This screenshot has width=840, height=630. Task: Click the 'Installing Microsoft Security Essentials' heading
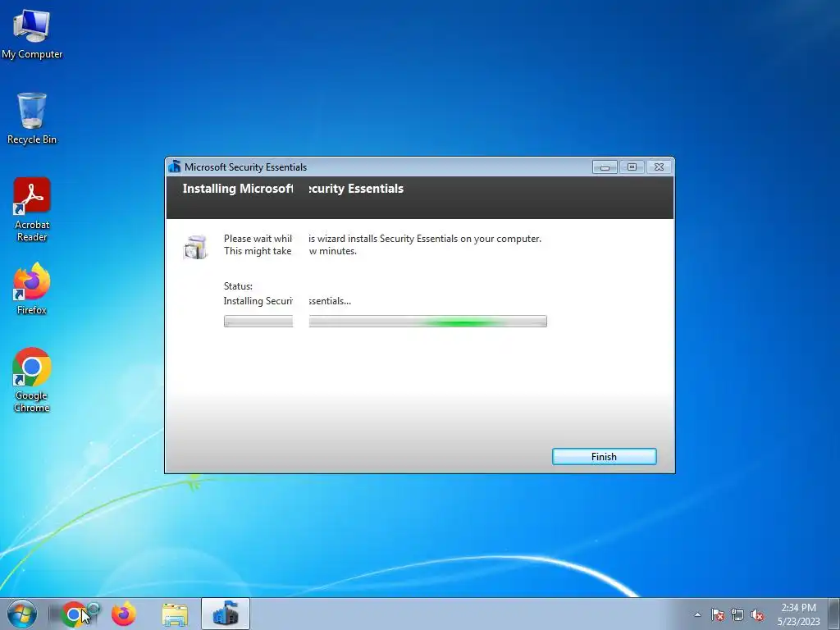(293, 189)
